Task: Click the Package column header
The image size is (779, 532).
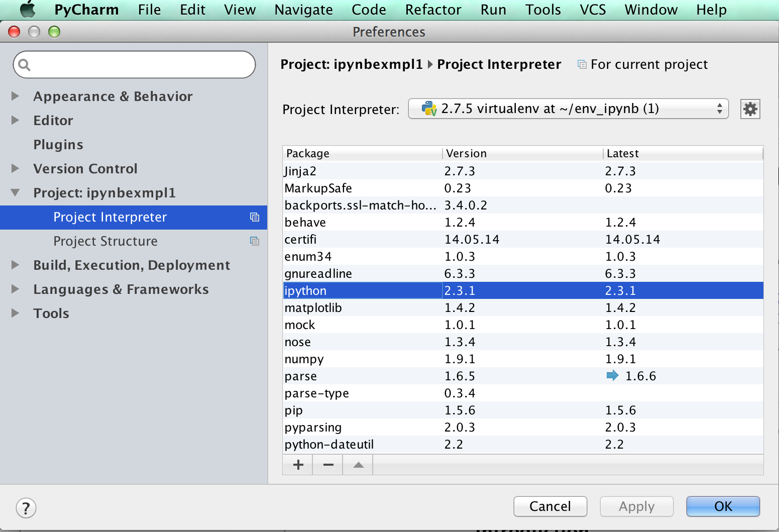Action: coord(362,153)
